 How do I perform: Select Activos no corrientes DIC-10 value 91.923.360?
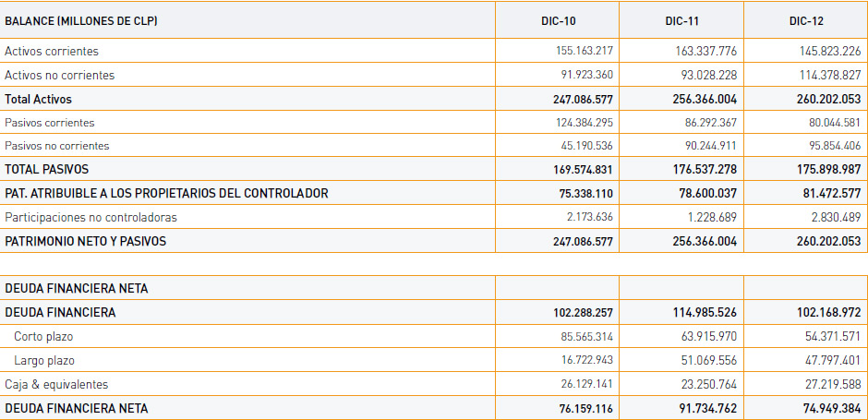(x=585, y=75)
